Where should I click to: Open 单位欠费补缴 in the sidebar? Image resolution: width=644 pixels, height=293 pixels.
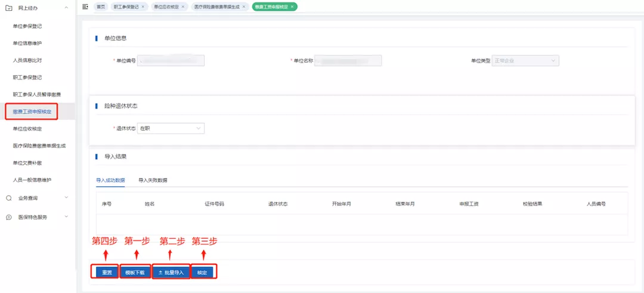coord(32,163)
